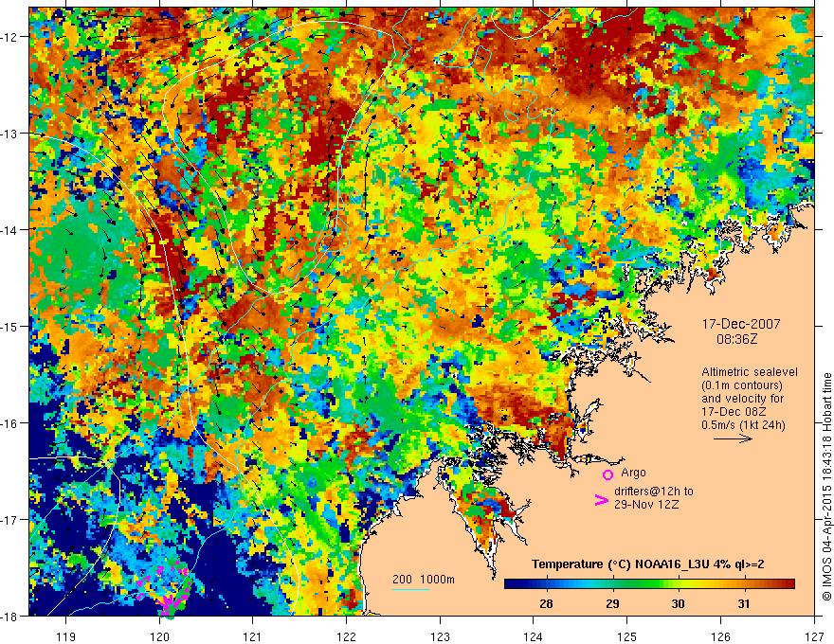Click the magenta Argo circle legend marker
This screenshot has height=644, width=834.
(x=607, y=474)
